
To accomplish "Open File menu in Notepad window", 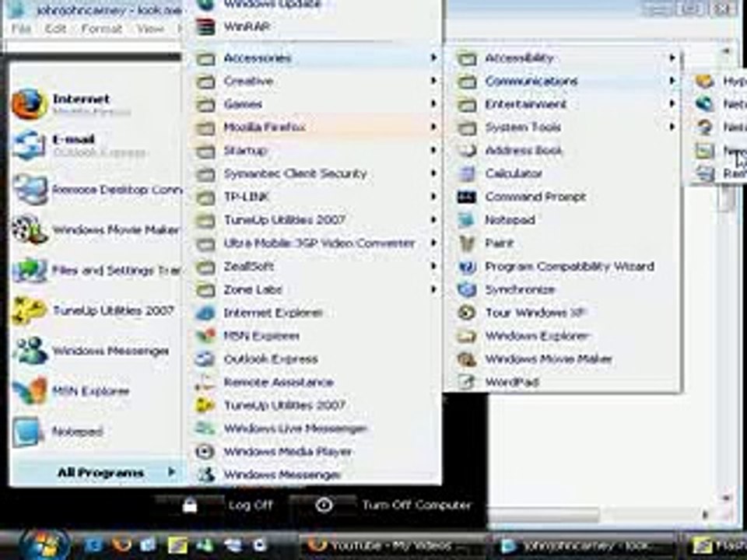I will 21,29.
